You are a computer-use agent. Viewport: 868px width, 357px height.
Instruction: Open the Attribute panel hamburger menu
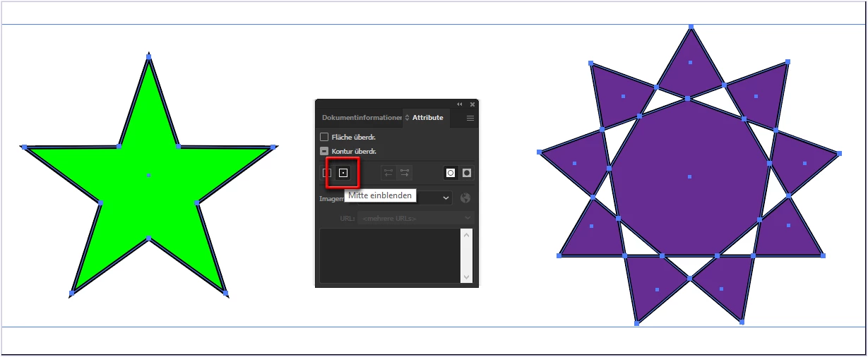coord(470,119)
